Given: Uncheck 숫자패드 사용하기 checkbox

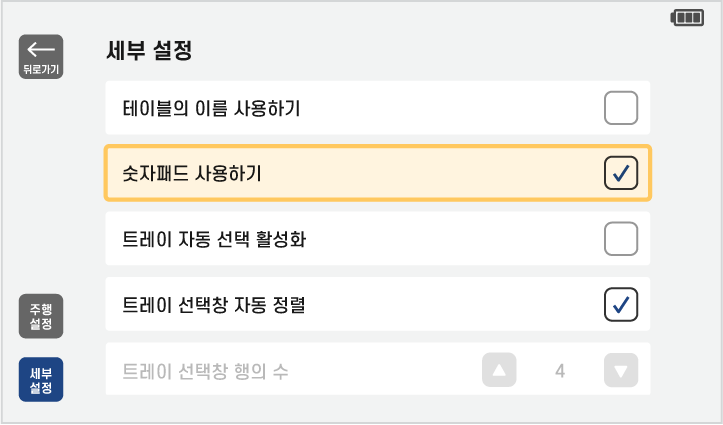Looking at the screenshot, I should pos(621,173).
